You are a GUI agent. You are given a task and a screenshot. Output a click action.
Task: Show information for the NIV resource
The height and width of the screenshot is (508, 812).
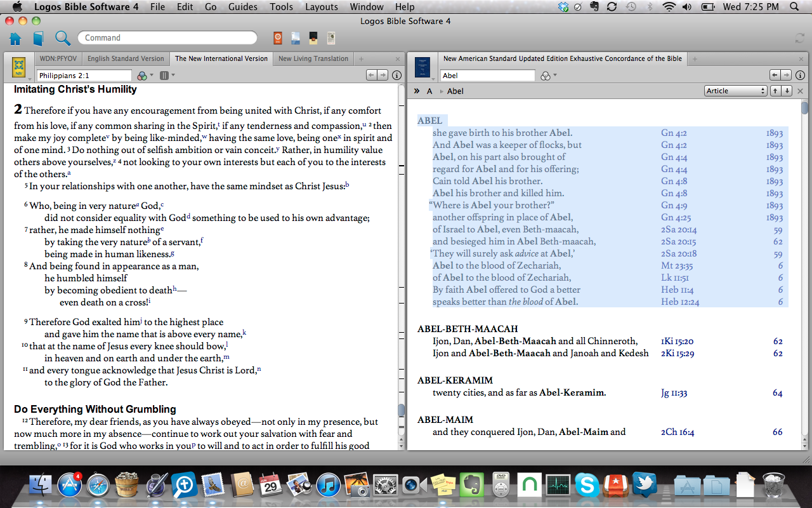tap(396, 75)
